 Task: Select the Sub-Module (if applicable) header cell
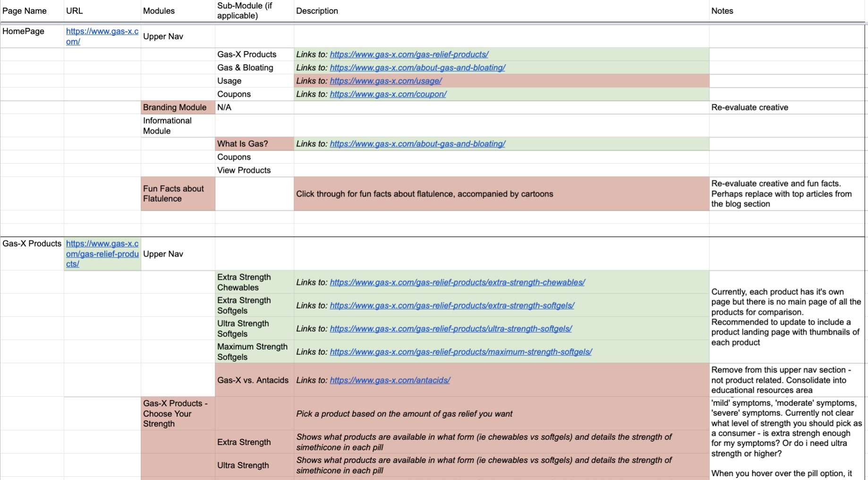(255, 11)
